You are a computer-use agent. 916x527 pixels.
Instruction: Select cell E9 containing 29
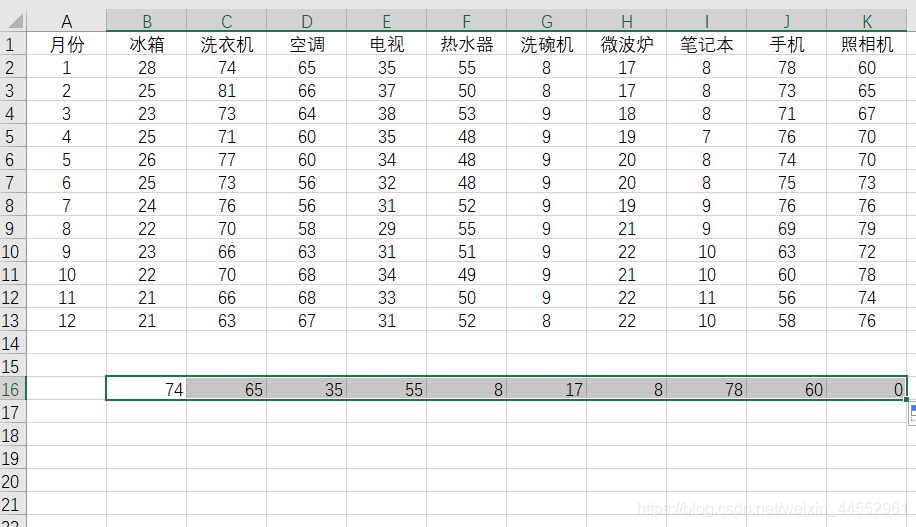(x=387, y=228)
